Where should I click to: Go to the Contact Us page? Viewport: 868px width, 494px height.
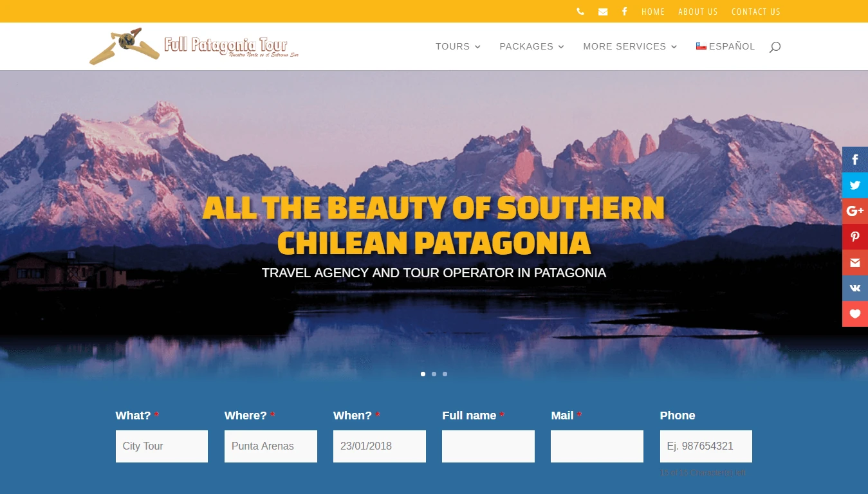pyautogui.click(x=756, y=12)
